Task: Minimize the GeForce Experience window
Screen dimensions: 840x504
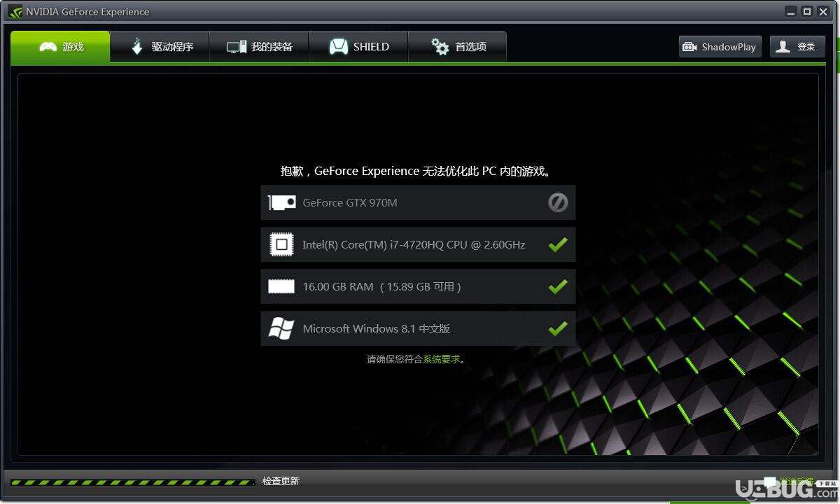Action: tap(792, 11)
